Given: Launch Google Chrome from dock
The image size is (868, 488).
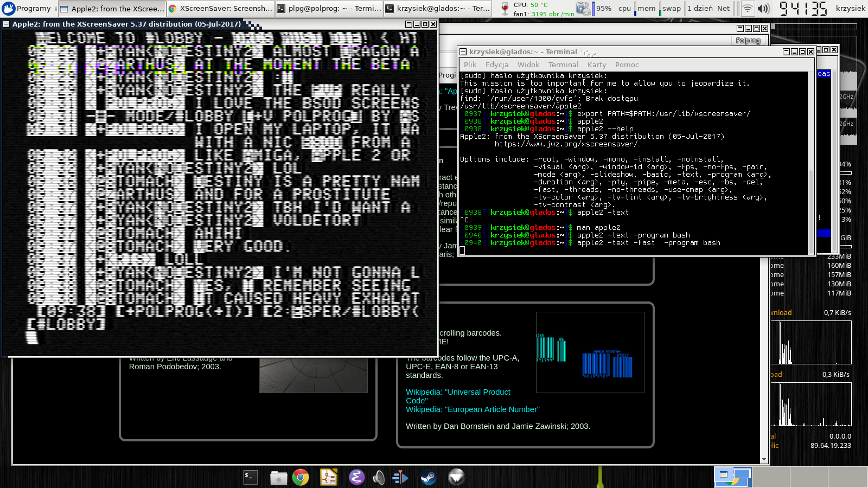Looking at the screenshot, I should click(x=300, y=477).
